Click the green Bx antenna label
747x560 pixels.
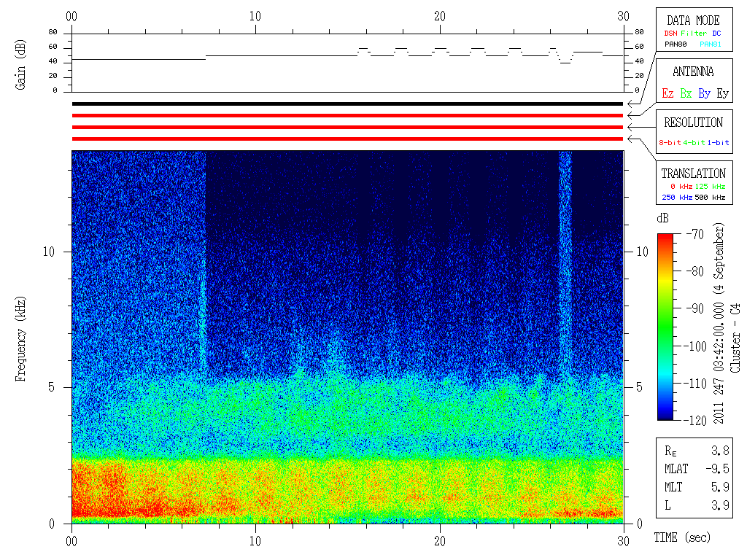686,93
